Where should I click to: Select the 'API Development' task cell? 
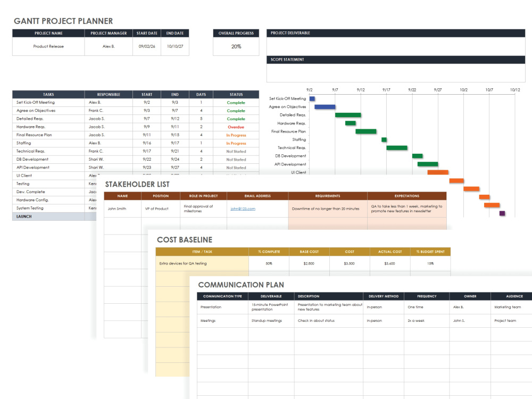tap(48, 168)
